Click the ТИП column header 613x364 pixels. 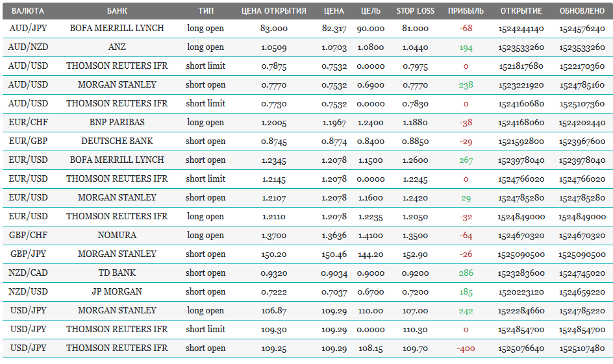coord(206,11)
